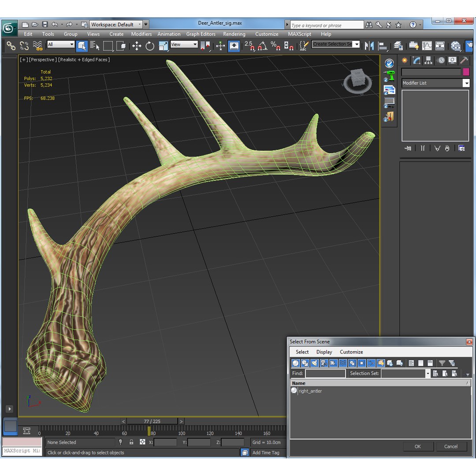Open the Edit Named Selection Sets icon
This screenshot has width=476, height=476.
pos(304,46)
